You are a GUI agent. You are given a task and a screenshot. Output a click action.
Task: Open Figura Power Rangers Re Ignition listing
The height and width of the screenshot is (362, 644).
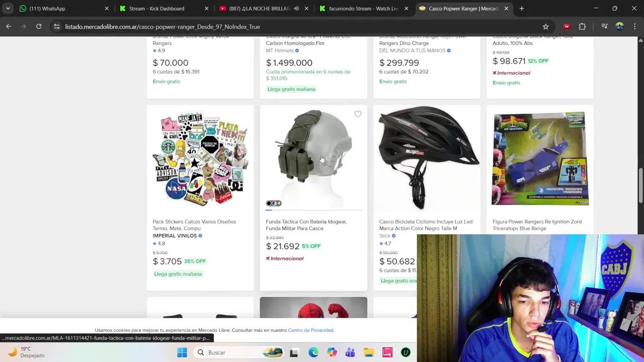tap(537, 225)
